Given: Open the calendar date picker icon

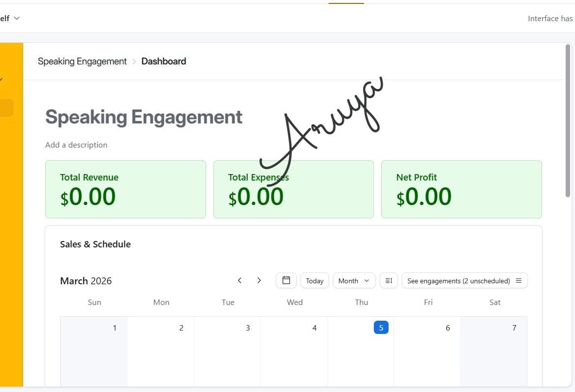Looking at the screenshot, I should [x=286, y=280].
